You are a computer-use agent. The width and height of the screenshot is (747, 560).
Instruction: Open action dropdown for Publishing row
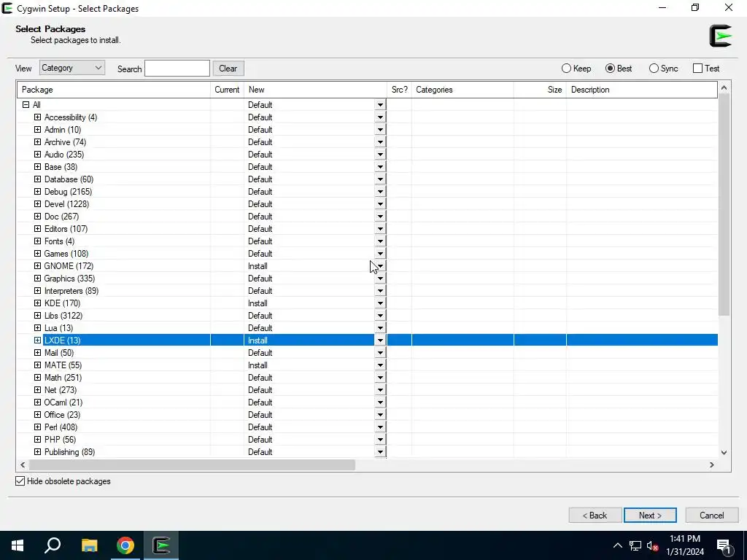(x=380, y=451)
